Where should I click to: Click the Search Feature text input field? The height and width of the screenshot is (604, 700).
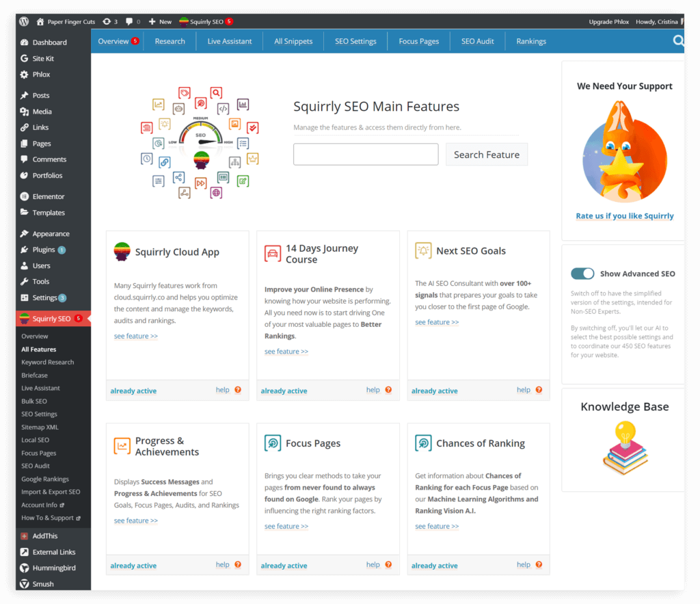[366, 155]
